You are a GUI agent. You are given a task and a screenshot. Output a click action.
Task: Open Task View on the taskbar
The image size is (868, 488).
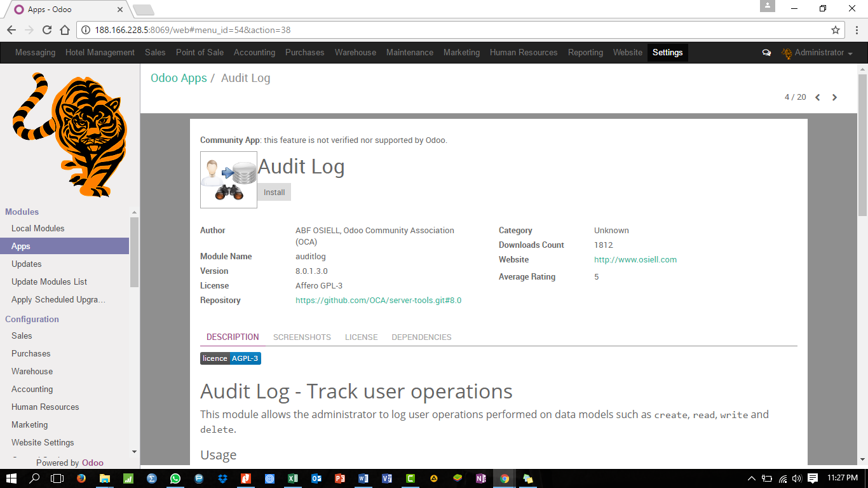pyautogui.click(x=57, y=478)
